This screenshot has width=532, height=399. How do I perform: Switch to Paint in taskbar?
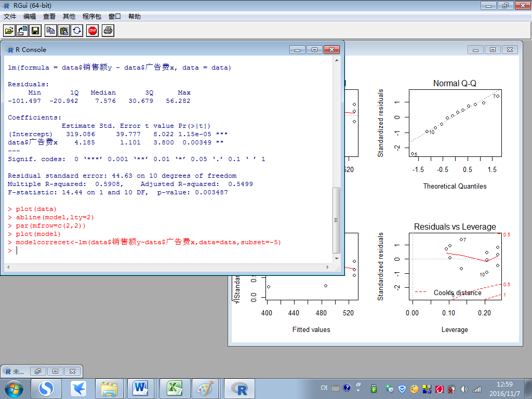click(206, 389)
